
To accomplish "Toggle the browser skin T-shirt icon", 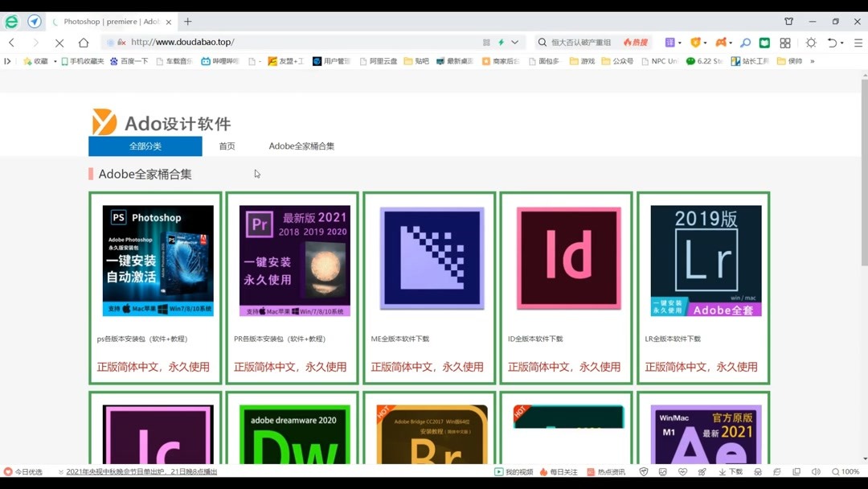I will click(788, 21).
